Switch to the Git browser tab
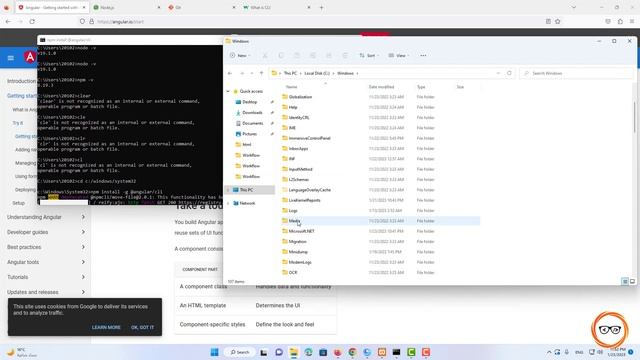Screen dimensions: 640x360 202,7
